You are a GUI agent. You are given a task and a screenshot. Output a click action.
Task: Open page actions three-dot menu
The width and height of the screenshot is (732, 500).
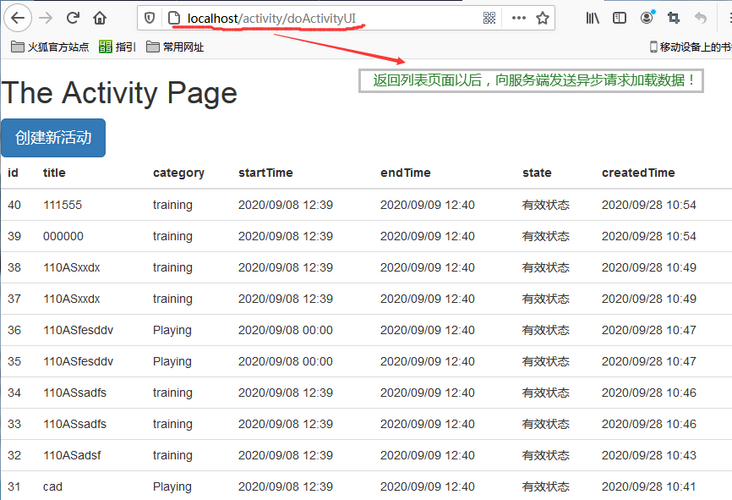(519, 18)
